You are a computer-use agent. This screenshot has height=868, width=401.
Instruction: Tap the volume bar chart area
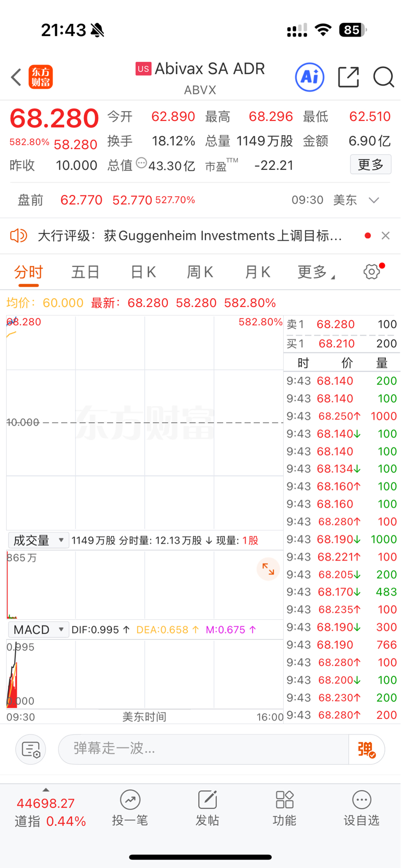(x=145, y=585)
